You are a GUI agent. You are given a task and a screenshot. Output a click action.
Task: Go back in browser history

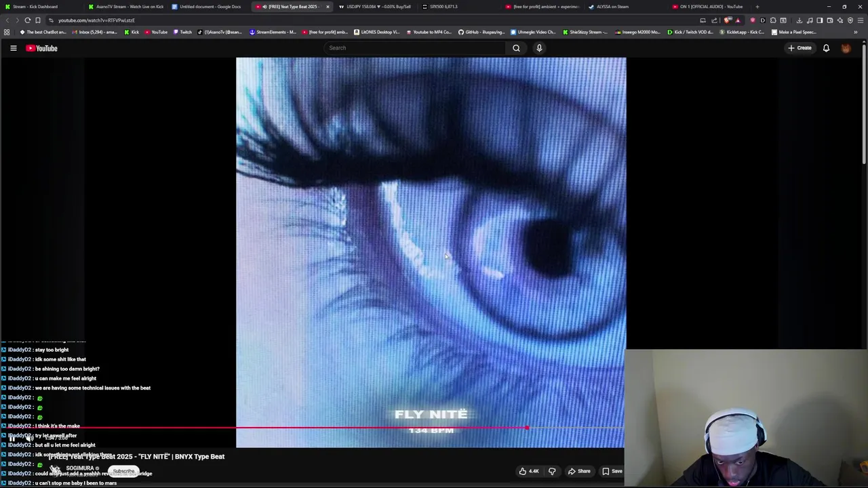coord(7,20)
